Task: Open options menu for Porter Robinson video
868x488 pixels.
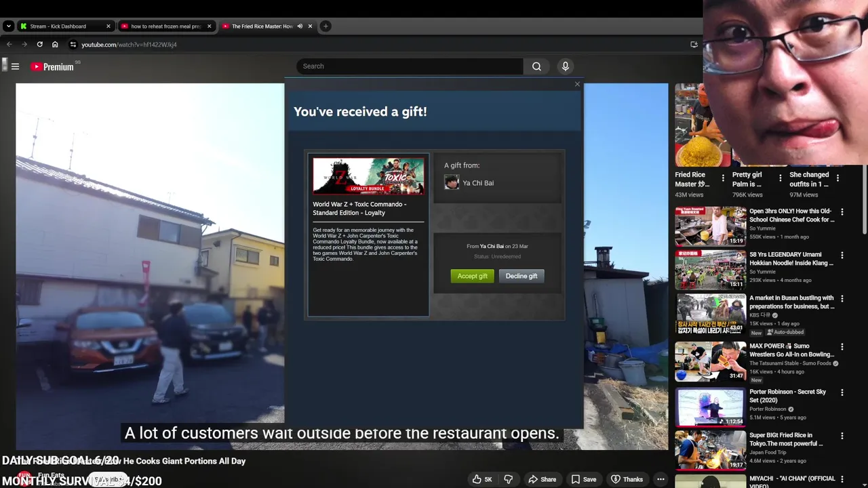Action: pyautogui.click(x=842, y=392)
